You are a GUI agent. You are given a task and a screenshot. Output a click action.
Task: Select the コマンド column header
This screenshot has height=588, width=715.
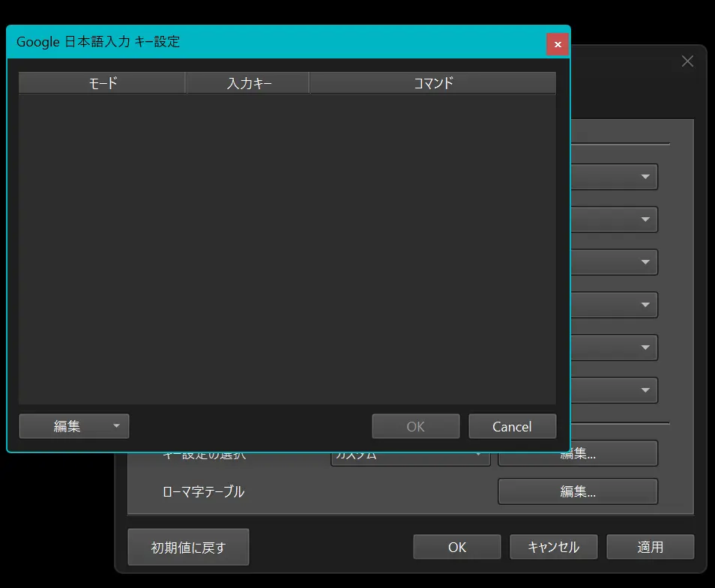432,83
